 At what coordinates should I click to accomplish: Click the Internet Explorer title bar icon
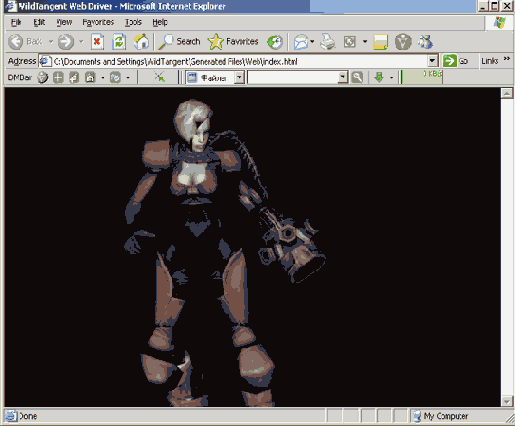[11, 6]
